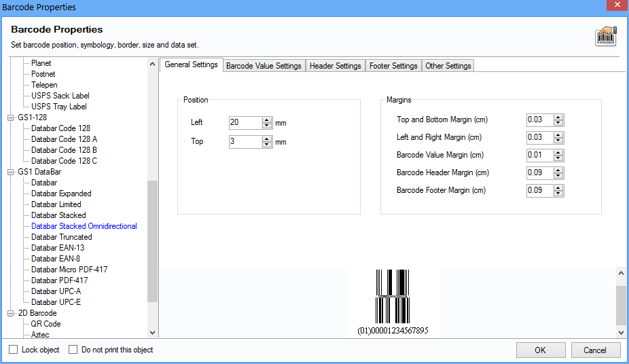
Task: Increase Barcode Footer Margin
Action: click(558, 187)
